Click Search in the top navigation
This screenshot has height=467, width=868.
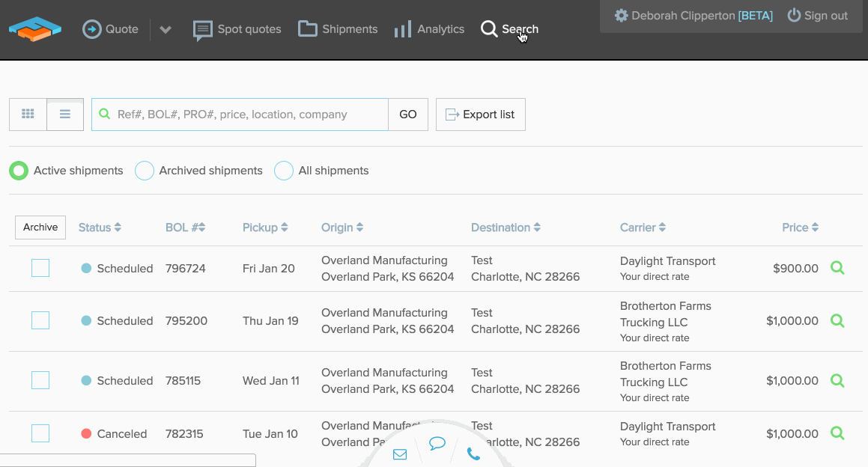click(509, 28)
